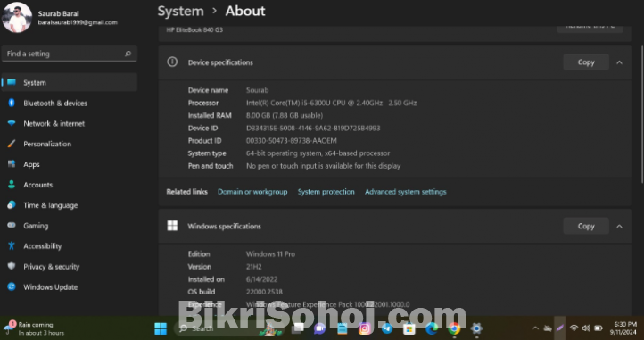Viewport: 644px width, 340px height.
Task: Collapse the Device specifications section
Action: 619,62
